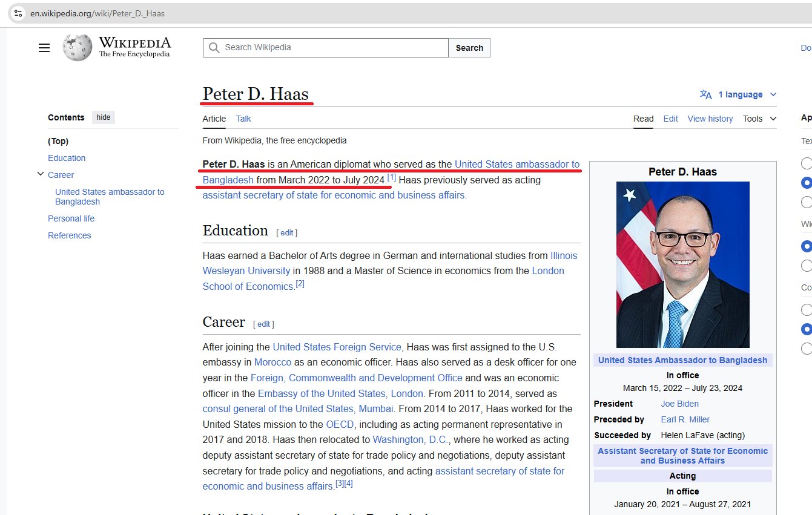Click the Succeeded by Helen LaFave (acting) text

pos(669,435)
